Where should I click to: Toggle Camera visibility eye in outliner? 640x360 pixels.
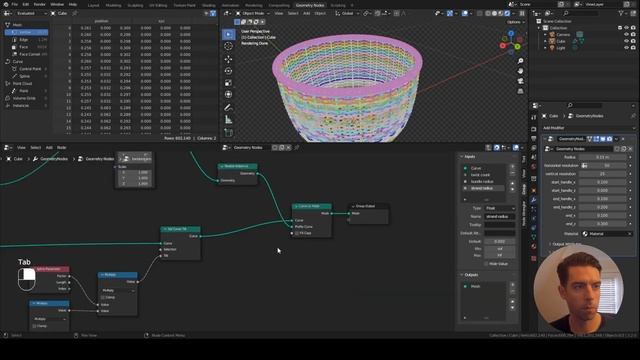pyautogui.click(x=627, y=34)
